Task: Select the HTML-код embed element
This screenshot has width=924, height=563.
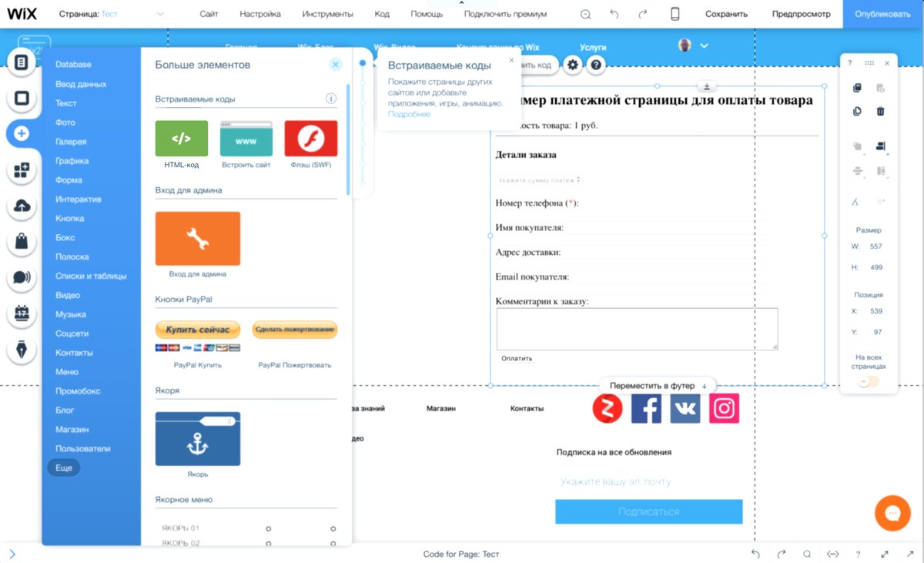Action: pyautogui.click(x=180, y=139)
